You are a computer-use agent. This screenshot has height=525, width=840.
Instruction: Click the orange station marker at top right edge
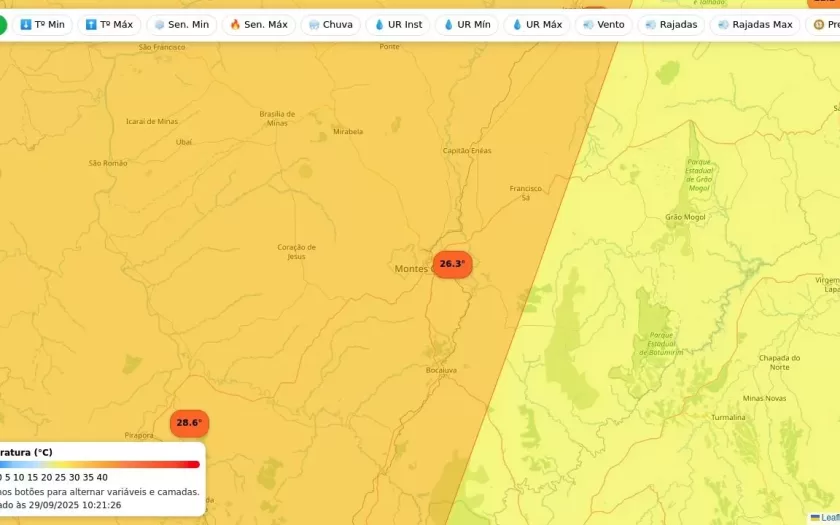pyautogui.click(x=827, y=3)
